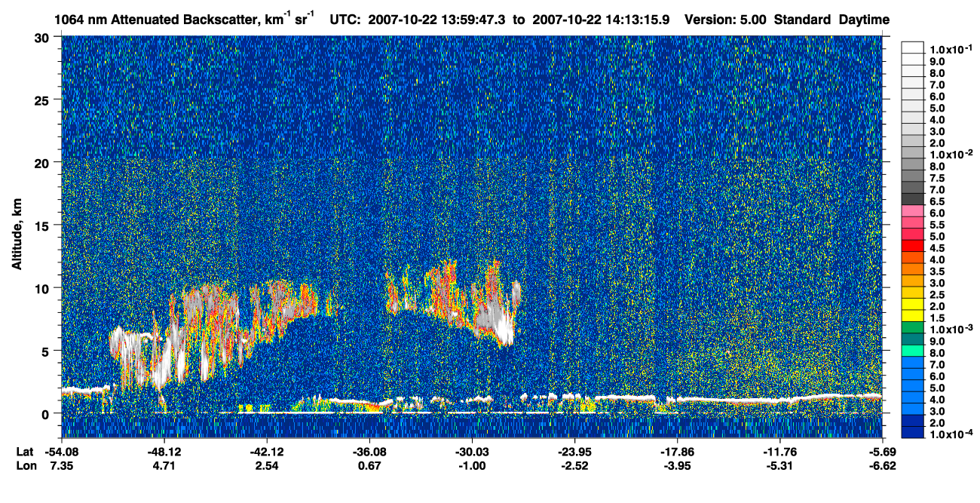The height and width of the screenshot is (503, 980).
Task: Click the '1.0x10⁻¹' colorbar label text
Action: (x=950, y=48)
